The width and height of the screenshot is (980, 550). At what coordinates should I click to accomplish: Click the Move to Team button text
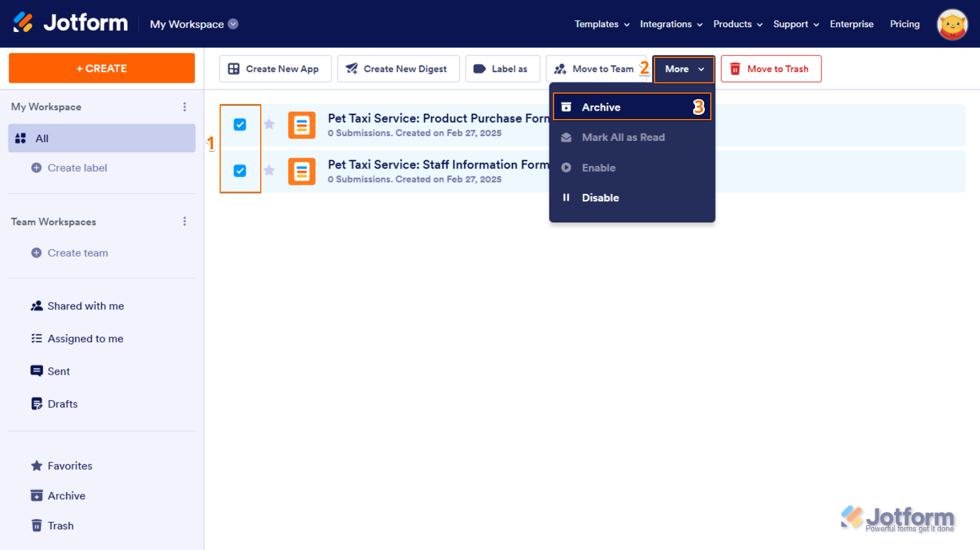pyautogui.click(x=603, y=69)
